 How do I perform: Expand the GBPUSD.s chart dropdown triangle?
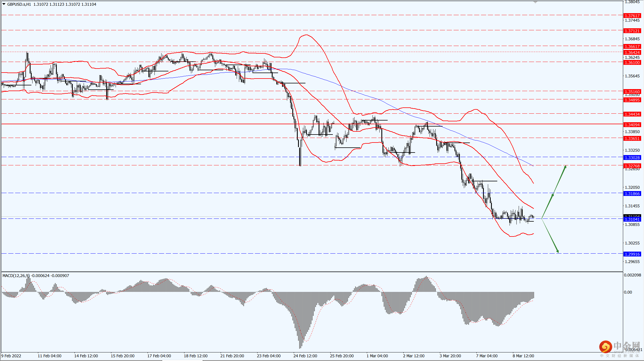(x=4, y=4)
